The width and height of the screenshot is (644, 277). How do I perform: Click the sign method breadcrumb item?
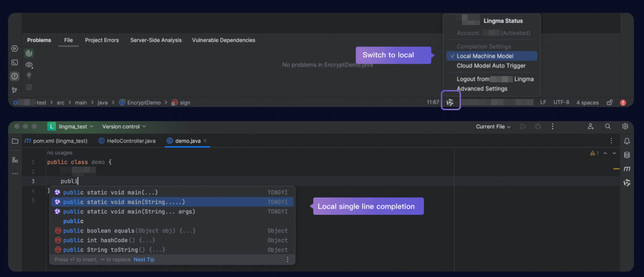pos(181,103)
